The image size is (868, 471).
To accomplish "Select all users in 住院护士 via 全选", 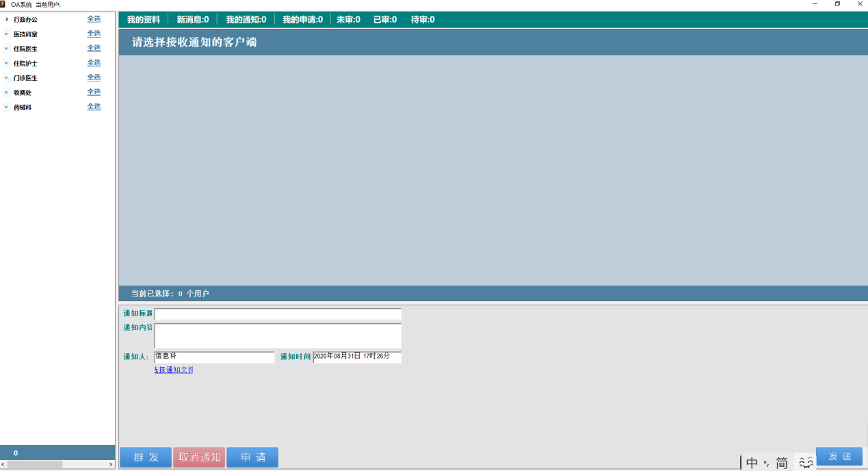I will (94, 63).
